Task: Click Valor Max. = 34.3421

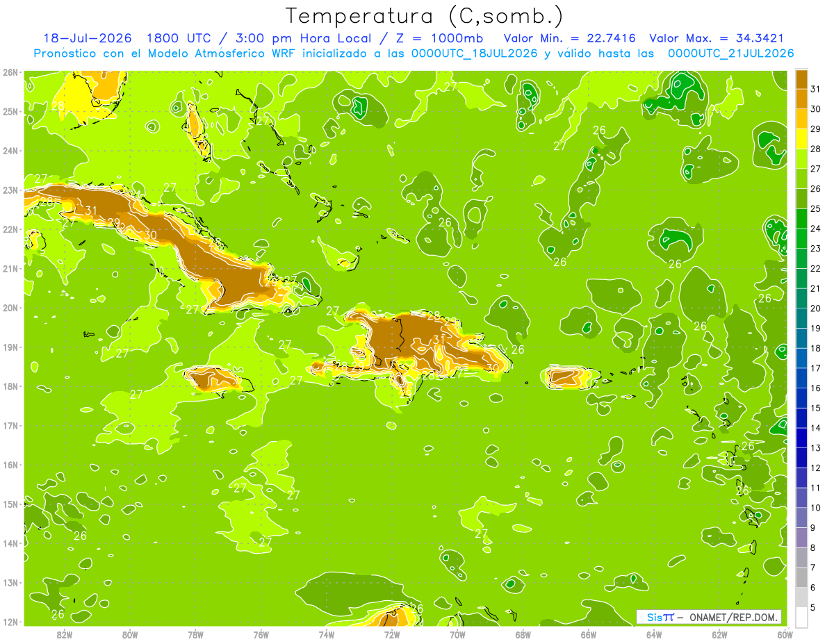Action: (x=716, y=38)
